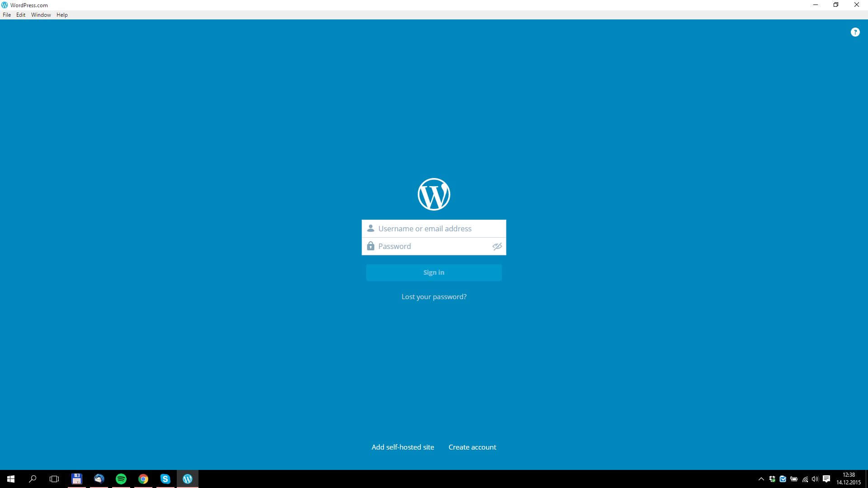The height and width of the screenshot is (488, 868).
Task: Open Google Chrome from the taskbar
Action: (x=143, y=479)
